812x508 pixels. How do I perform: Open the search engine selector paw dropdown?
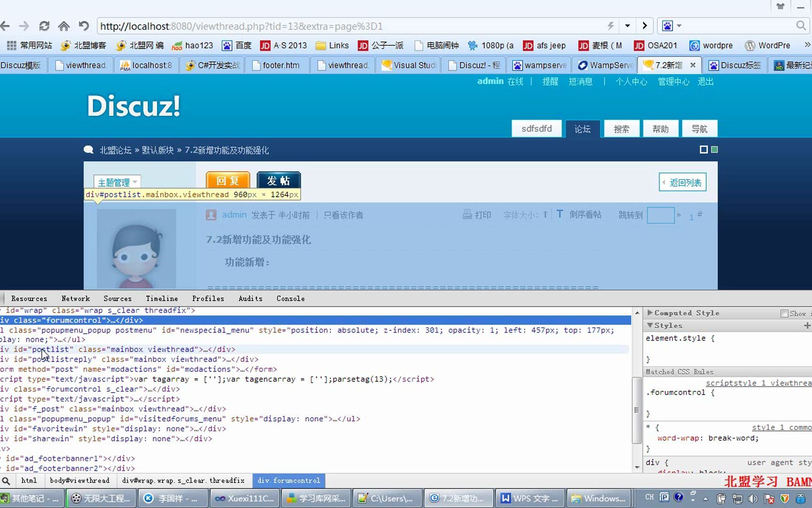click(671, 26)
